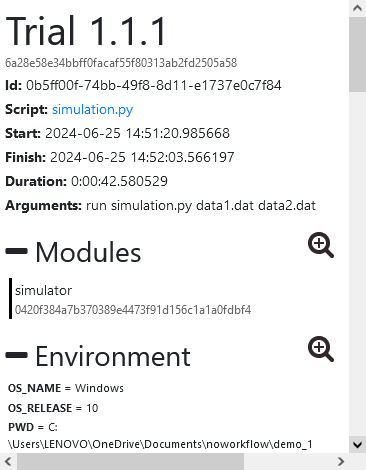The height and width of the screenshot is (470, 366).
Task: Collapse the Modules section minus icon
Action: point(16,251)
